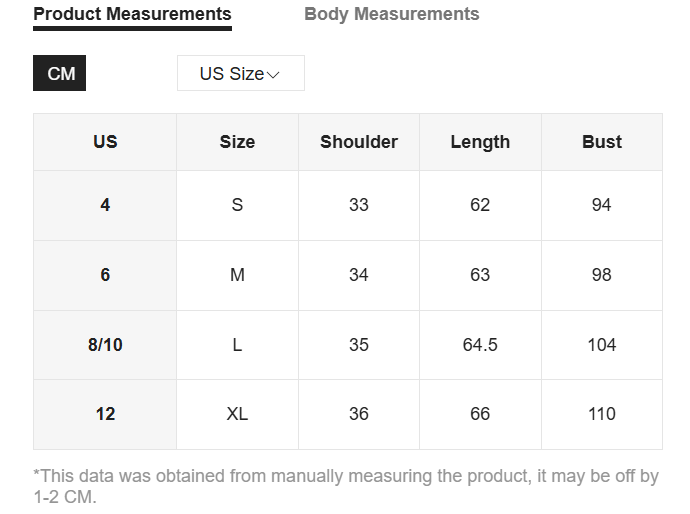
Task: Select the US size 8/10 row label
Action: coord(105,345)
